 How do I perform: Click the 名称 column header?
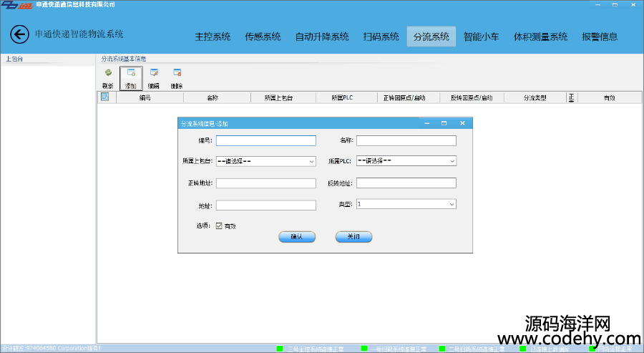pyautogui.click(x=213, y=97)
